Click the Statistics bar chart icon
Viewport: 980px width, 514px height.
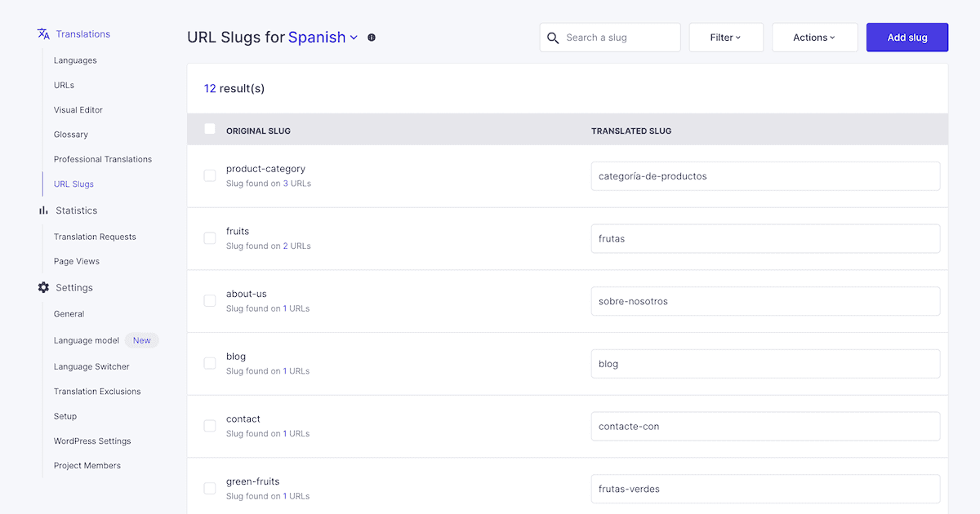click(x=43, y=210)
